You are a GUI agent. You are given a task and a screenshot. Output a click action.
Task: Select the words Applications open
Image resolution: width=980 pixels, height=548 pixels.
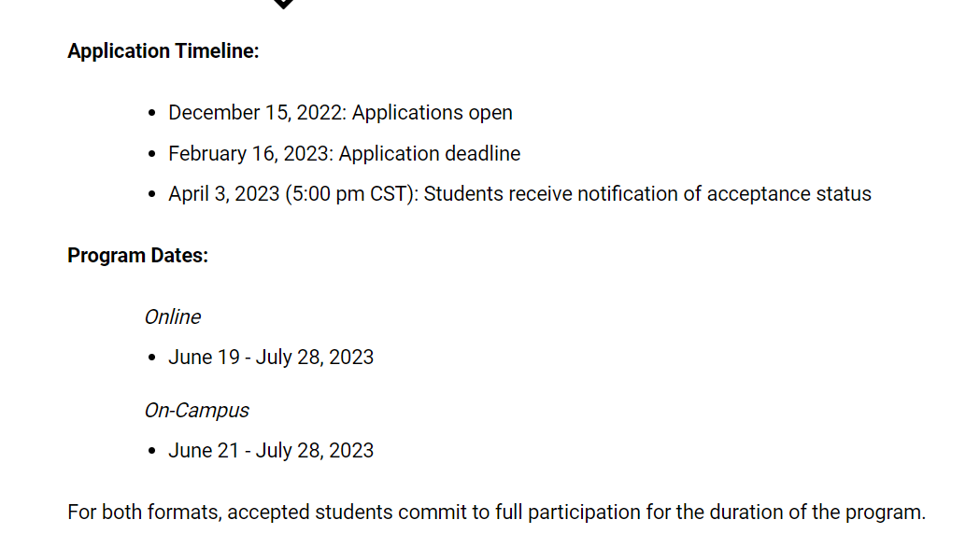tap(432, 113)
